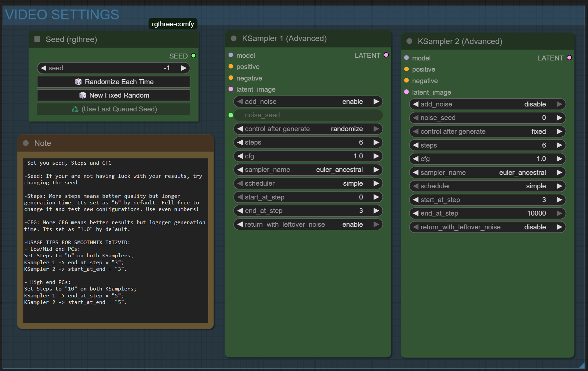Decrease the seed value with left arrow
This screenshot has height=371, width=588.
43,68
